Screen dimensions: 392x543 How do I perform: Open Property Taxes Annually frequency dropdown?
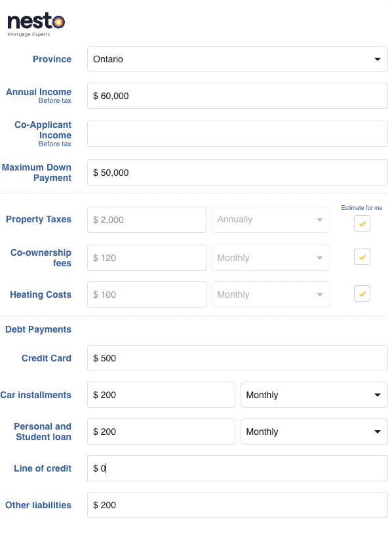point(271,220)
